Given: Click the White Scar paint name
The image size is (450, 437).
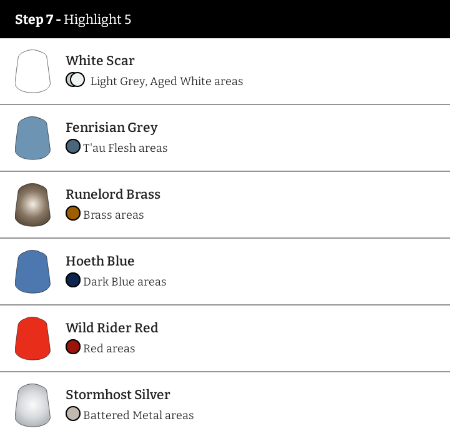Looking at the screenshot, I should 100,61.
